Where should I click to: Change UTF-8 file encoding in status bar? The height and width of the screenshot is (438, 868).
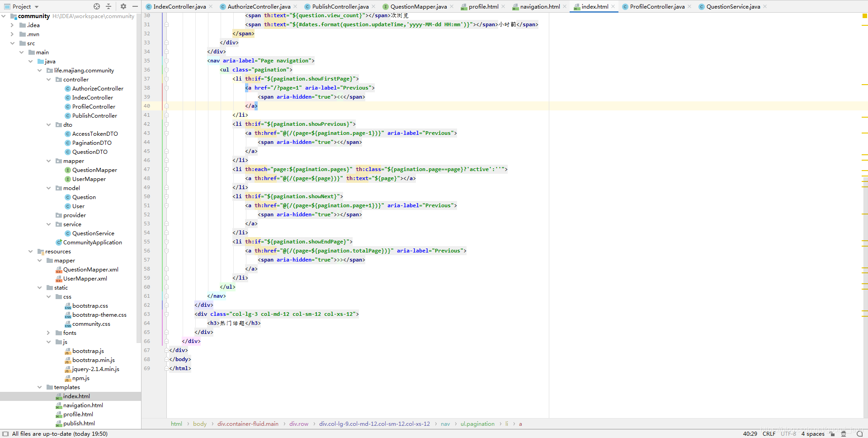tap(788, 433)
